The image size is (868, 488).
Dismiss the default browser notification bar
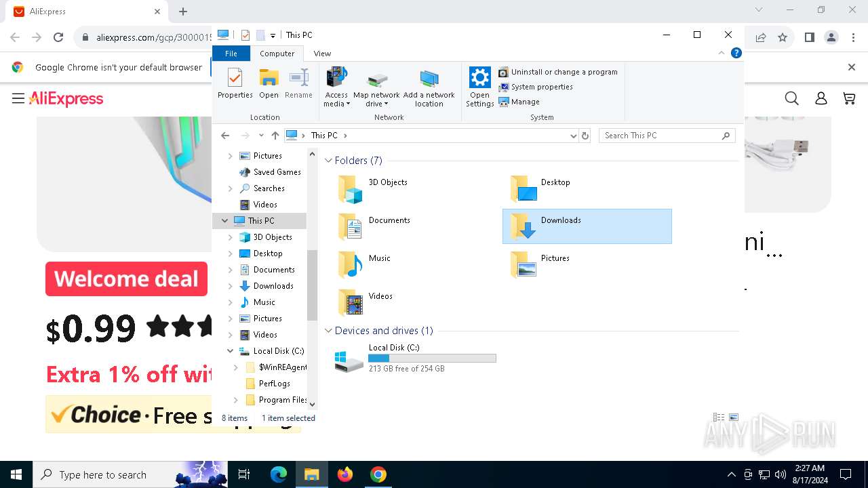point(852,67)
